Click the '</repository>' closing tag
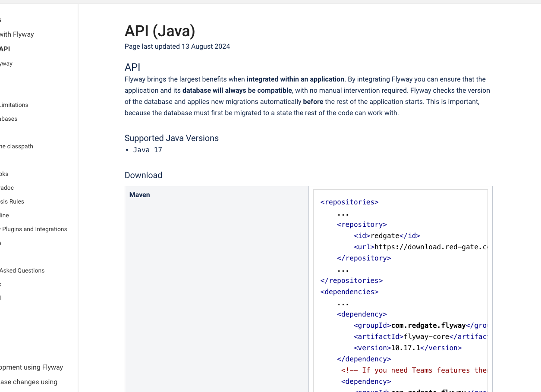Viewport: 541px width, 392px height. (364, 258)
